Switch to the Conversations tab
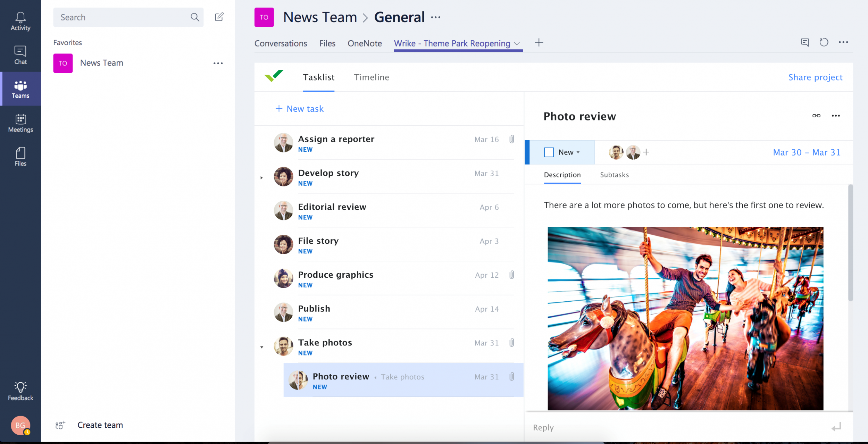The height and width of the screenshot is (444, 868). pyautogui.click(x=281, y=43)
